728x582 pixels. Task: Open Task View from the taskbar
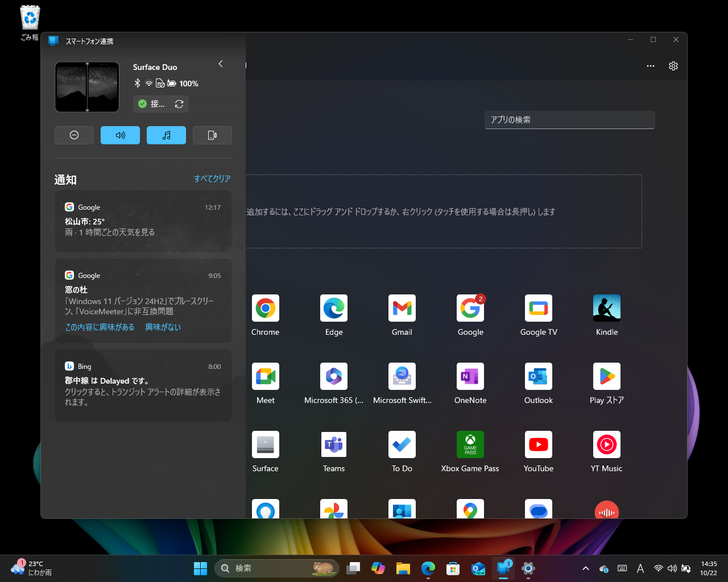(x=353, y=568)
